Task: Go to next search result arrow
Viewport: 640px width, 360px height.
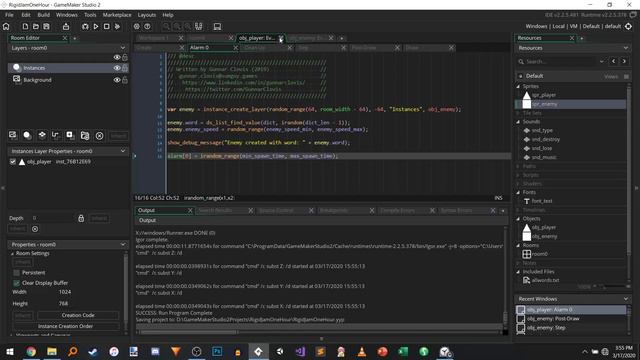Action: pyautogui.click(x=624, y=61)
